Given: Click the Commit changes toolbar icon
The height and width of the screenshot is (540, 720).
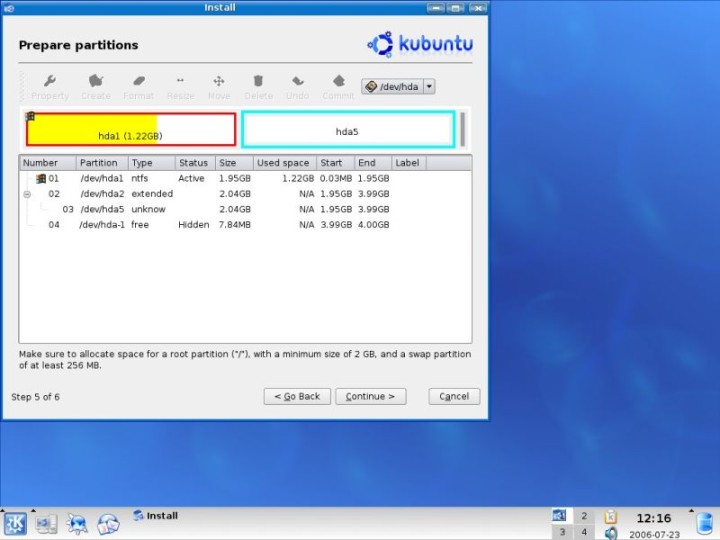Looking at the screenshot, I should click(338, 82).
